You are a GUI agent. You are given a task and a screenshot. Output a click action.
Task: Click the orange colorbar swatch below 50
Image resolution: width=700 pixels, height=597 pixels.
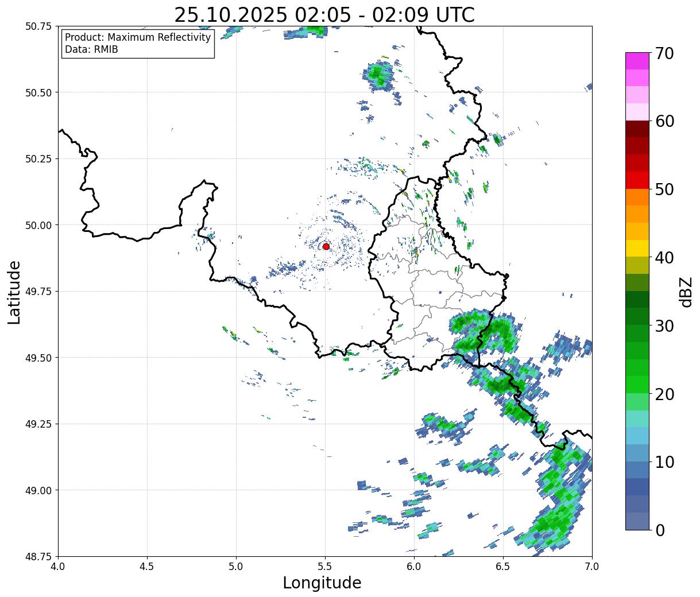click(637, 197)
